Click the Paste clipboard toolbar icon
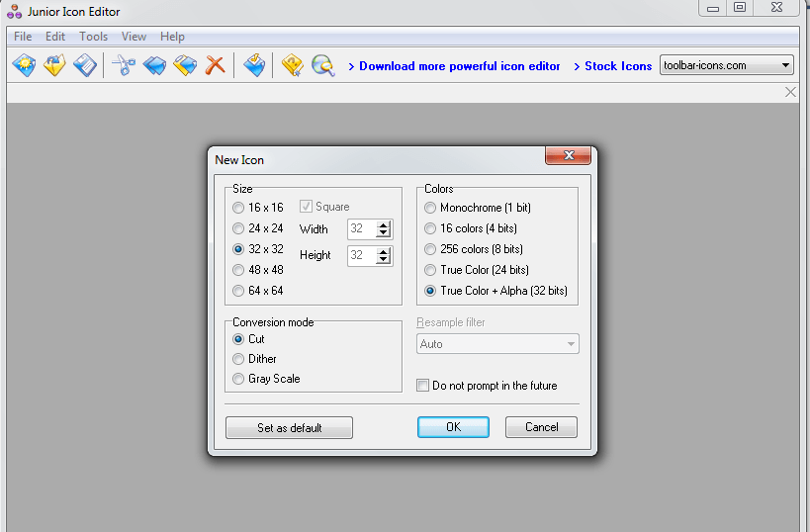The height and width of the screenshot is (532, 810). click(x=184, y=65)
